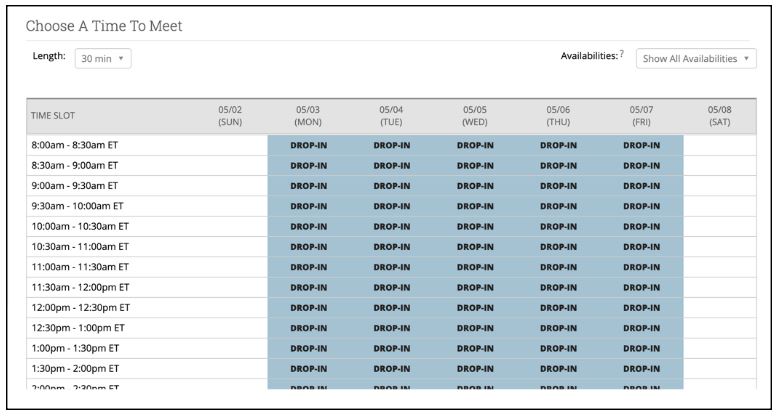Click the TIME SLOT column header

53,116
